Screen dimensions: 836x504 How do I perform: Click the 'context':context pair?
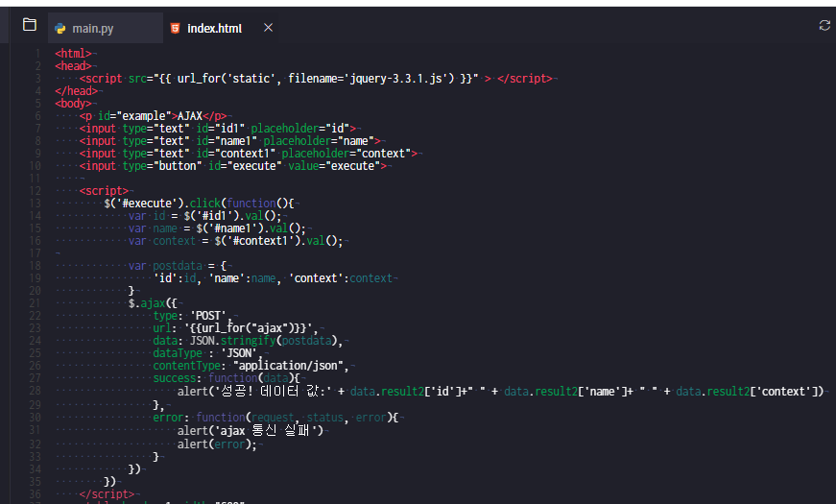point(340,278)
